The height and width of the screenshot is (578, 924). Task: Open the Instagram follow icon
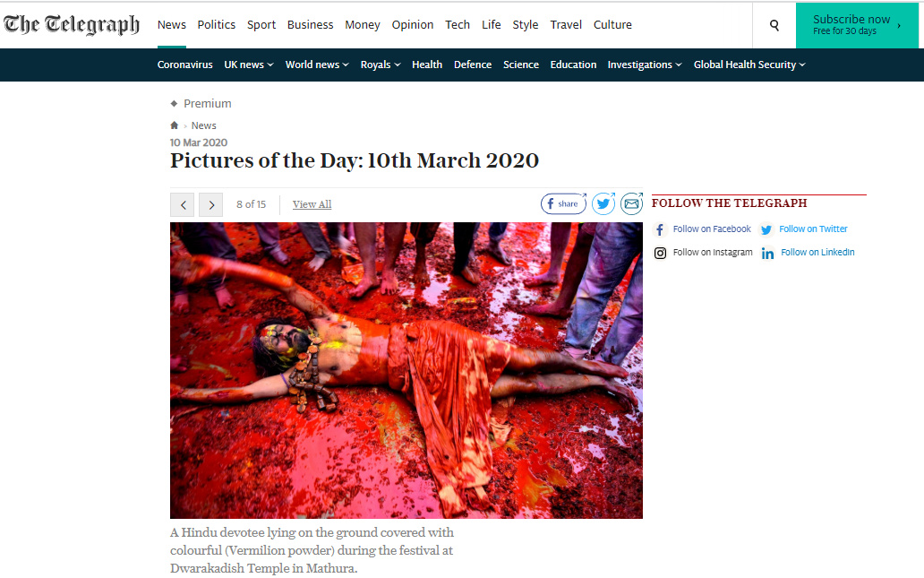(660, 253)
